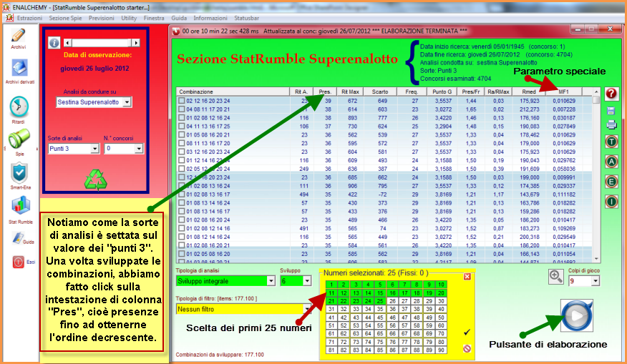
Task: Click the date slider right arrow
Action: point(136,43)
